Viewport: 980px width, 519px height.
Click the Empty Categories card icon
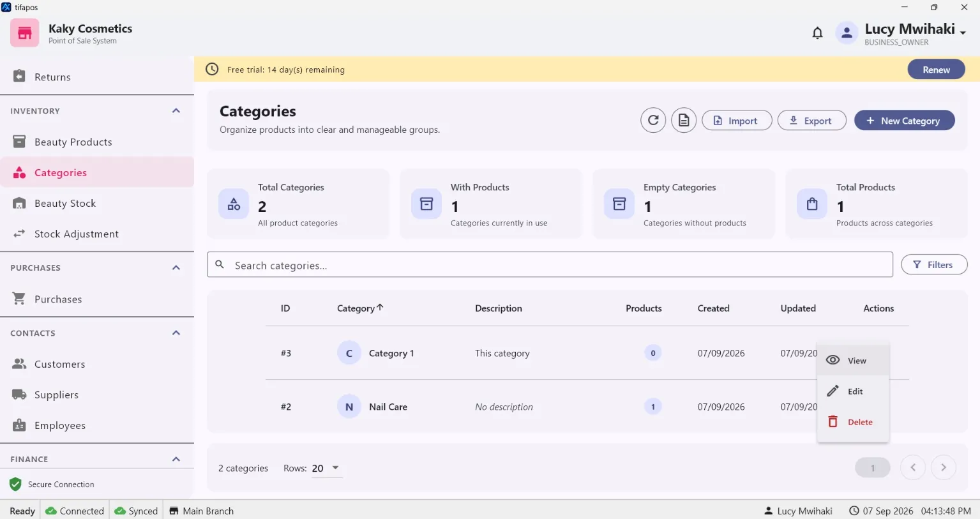tap(619, 204)
